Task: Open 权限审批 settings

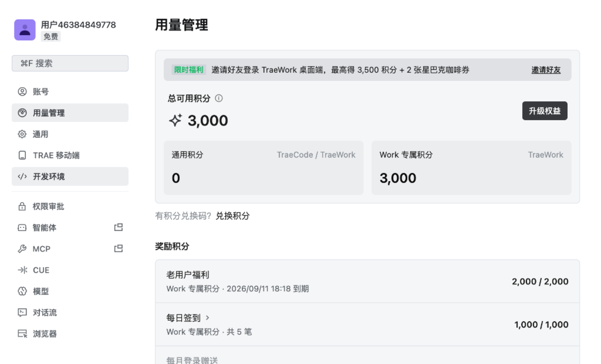Action: pyautogui.click(x=70, y=206)
